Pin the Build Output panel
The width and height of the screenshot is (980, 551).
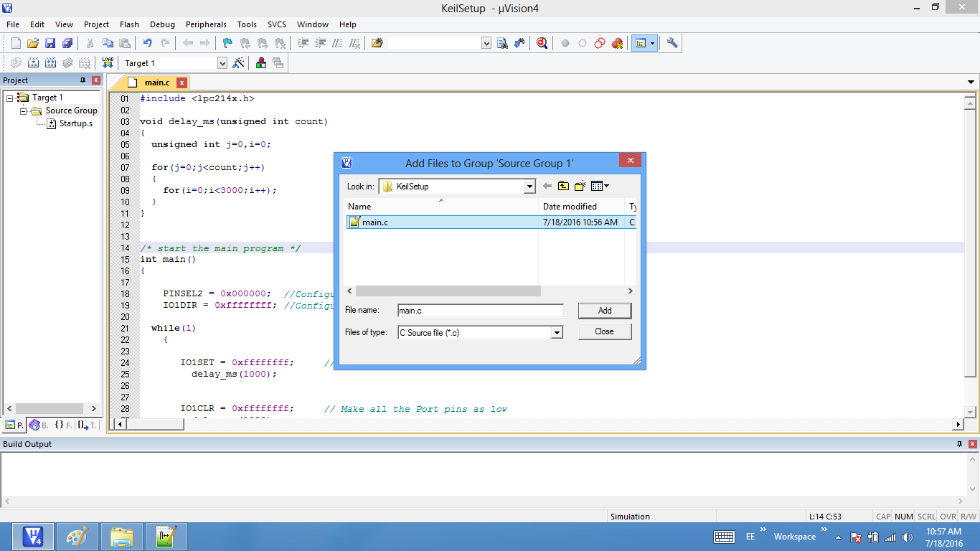coord(959,444)
